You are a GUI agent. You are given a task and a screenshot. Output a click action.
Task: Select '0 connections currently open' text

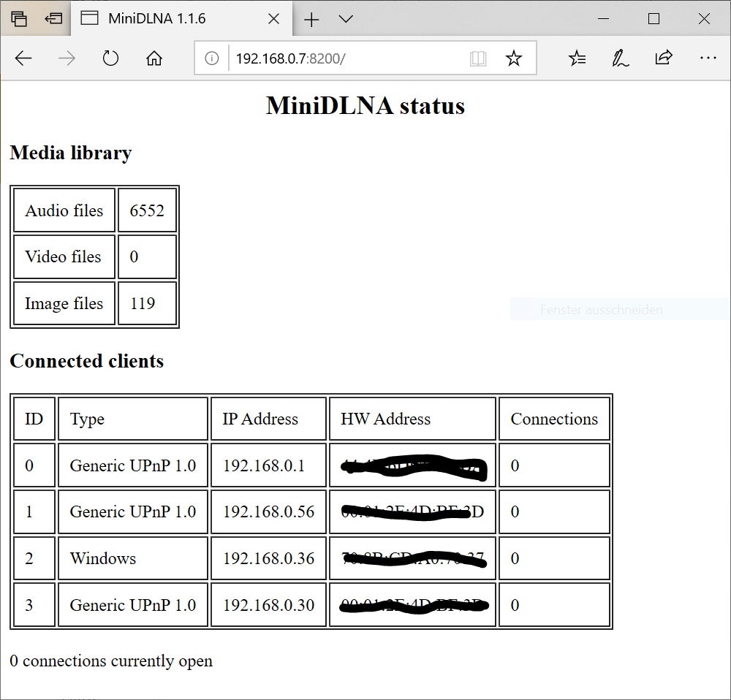point(111,661)
